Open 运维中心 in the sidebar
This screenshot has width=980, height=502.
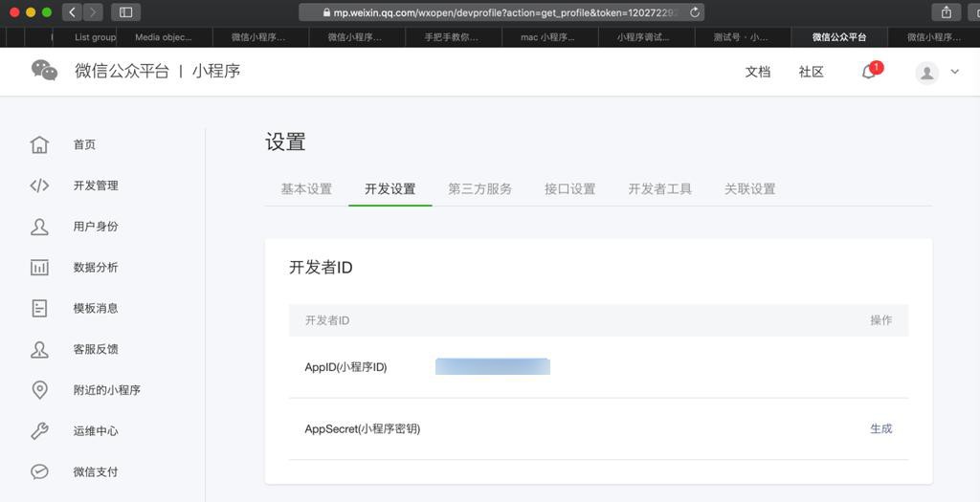coord(96,431)
